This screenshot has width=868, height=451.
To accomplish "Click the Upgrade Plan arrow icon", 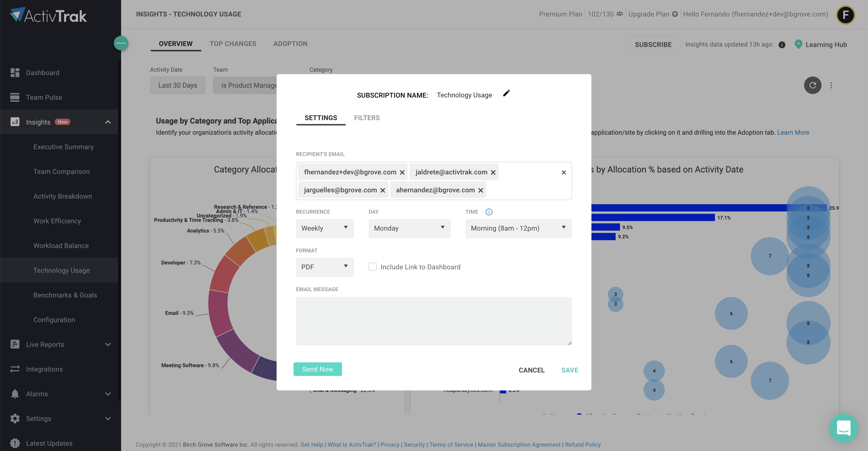I will coord(674,14).
